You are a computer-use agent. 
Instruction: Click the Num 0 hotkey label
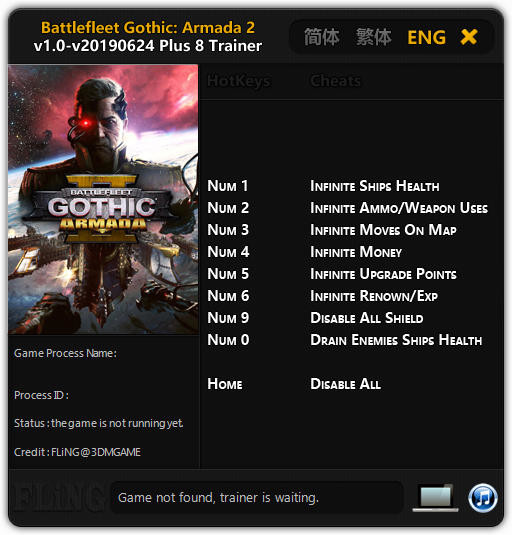228,340
